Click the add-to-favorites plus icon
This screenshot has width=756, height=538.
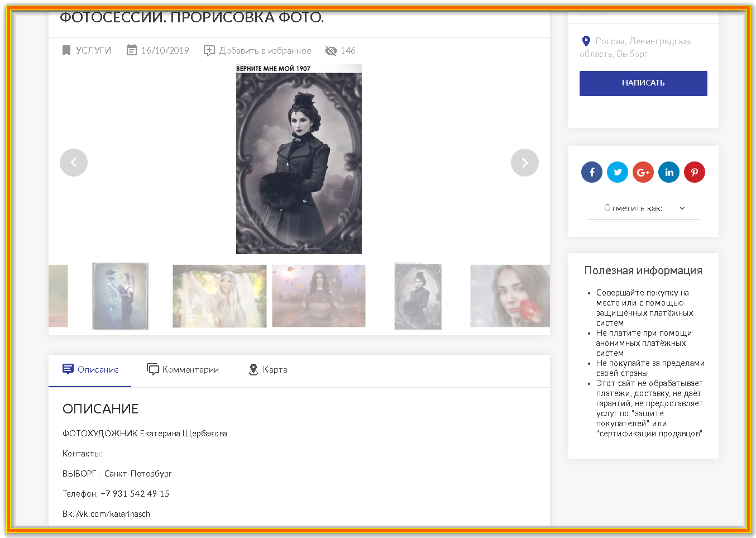coord(209,51)
